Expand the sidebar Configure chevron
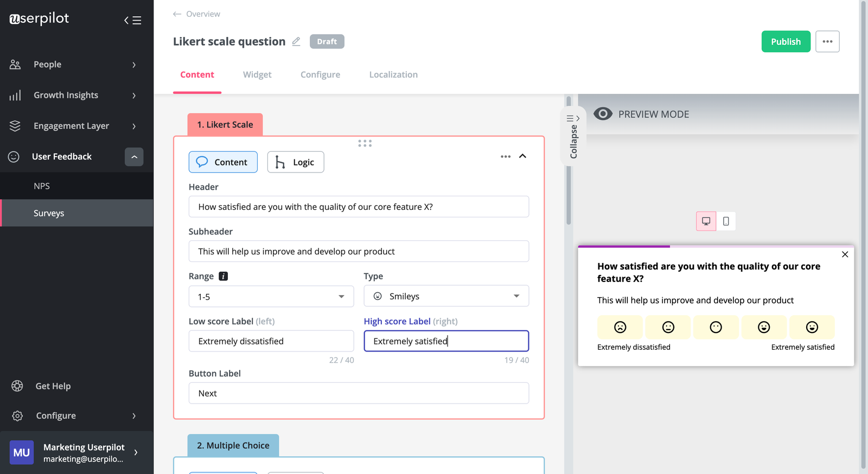This screenshot has width=868, height=474. click(x=134, y=416)
